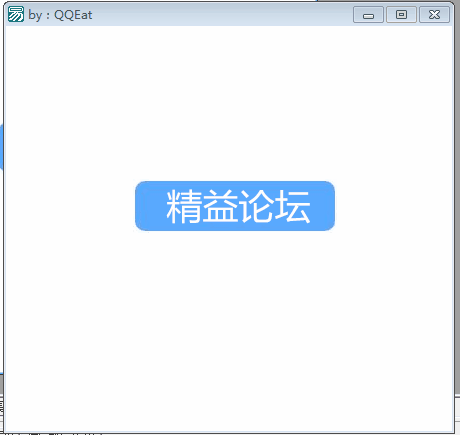This screenshot has height=435, width=460.
Task: Minimize the by : QQEat window
Action: click(x=368, y=15)
